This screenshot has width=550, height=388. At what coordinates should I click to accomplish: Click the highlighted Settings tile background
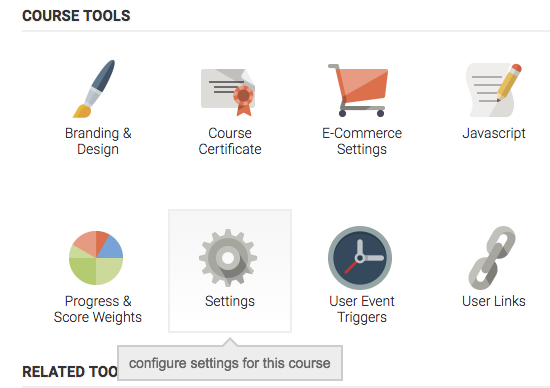[x=230, y=270]
